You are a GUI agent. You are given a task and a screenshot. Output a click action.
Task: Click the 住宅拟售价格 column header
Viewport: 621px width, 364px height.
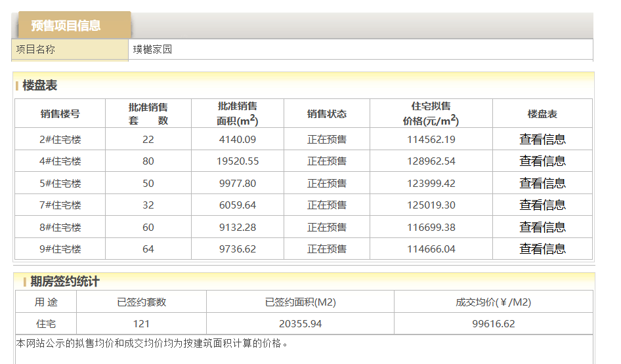(x=431, y=113)
